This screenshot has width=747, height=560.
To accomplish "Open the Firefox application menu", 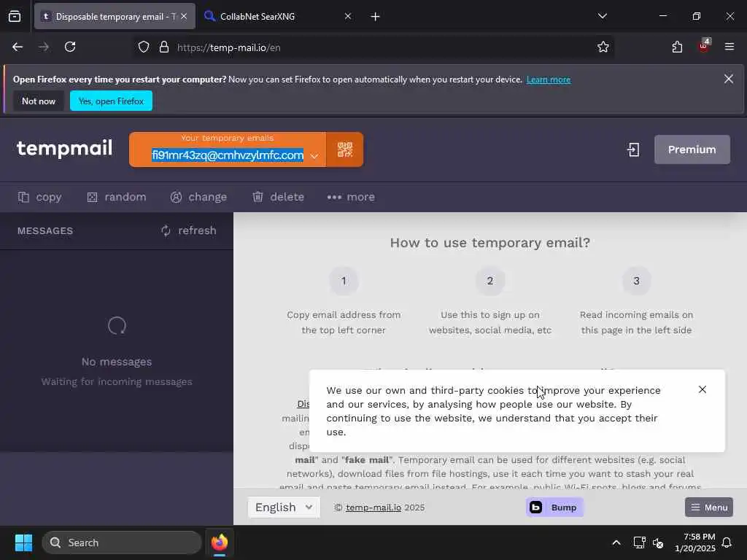I will 729,47.
